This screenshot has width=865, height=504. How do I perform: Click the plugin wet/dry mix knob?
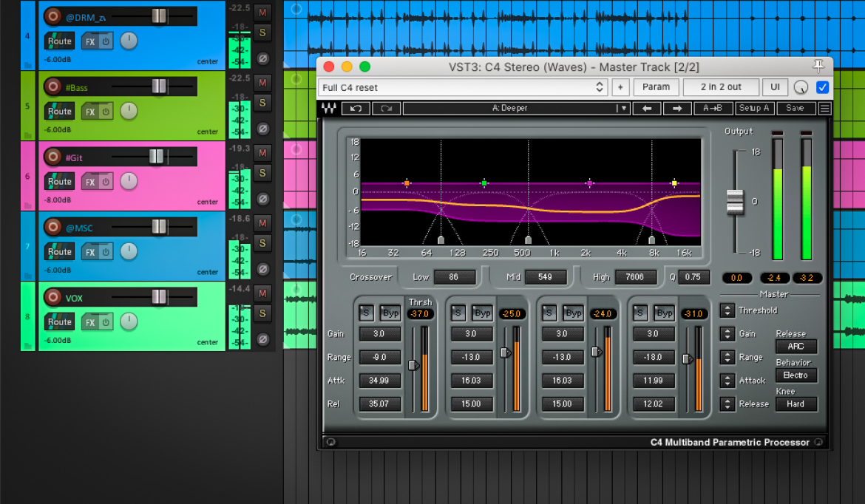click(x=801, y=87)
